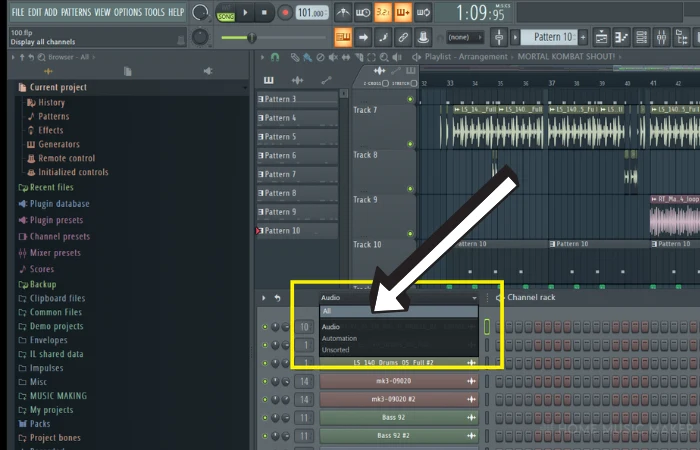This screenshot has height=450, width=700.
Task: Mute the LS_140_Drums_05_Full #2 channel
Action: tap(265, 363)
